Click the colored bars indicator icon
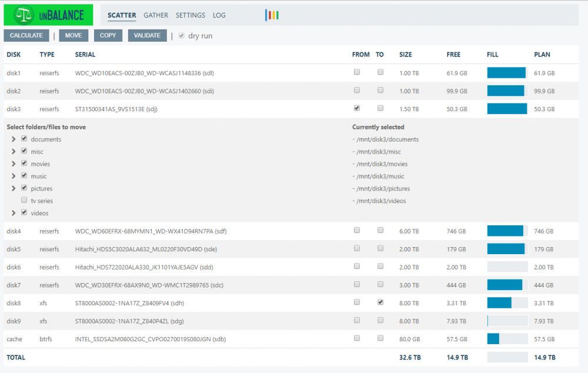 pyautogui.click(x=272, y=15)
